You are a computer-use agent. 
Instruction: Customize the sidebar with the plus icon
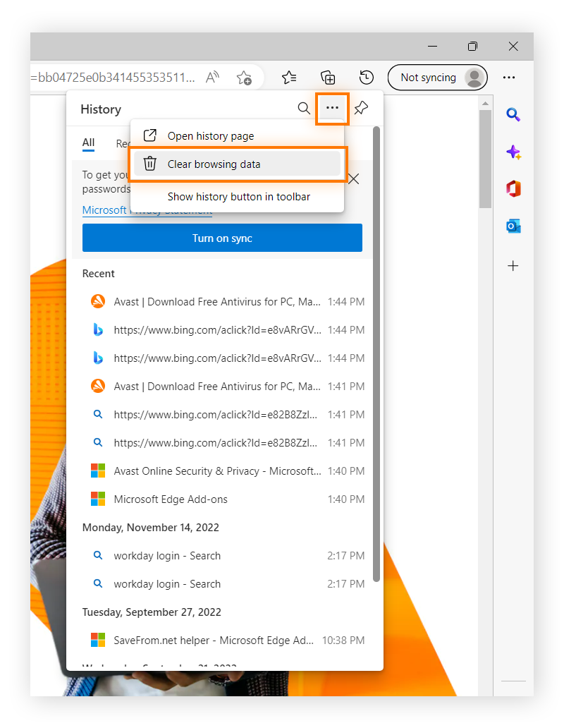point(513,266)
